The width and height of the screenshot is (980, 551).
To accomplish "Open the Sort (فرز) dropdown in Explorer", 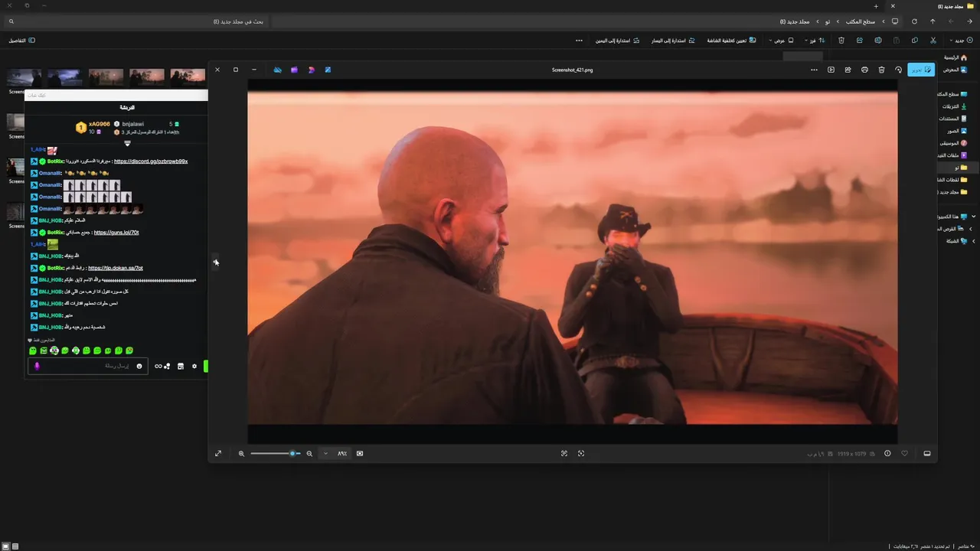I will point(815,40).
